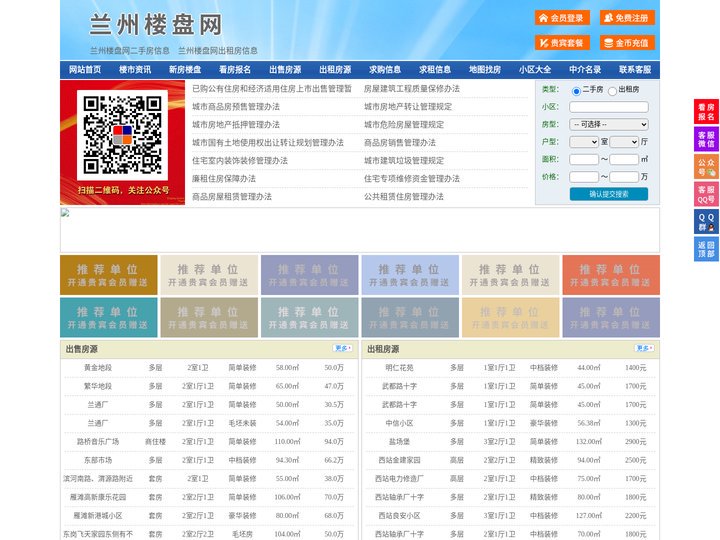This screenshot has height=540, width=720.
Task: Click the minimum 价格 input field
Action: click(584, 177)
